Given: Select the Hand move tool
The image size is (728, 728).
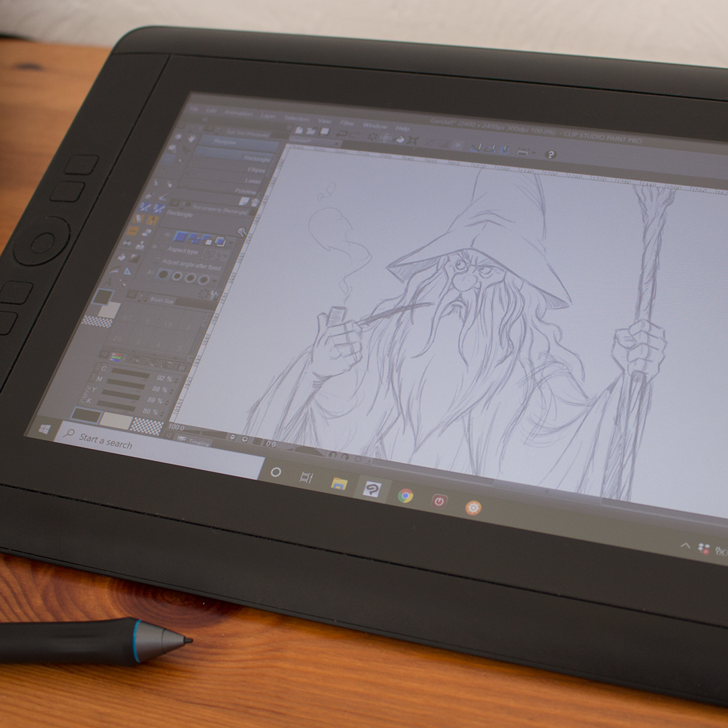Looking at the screenshot, I should 191,138.
